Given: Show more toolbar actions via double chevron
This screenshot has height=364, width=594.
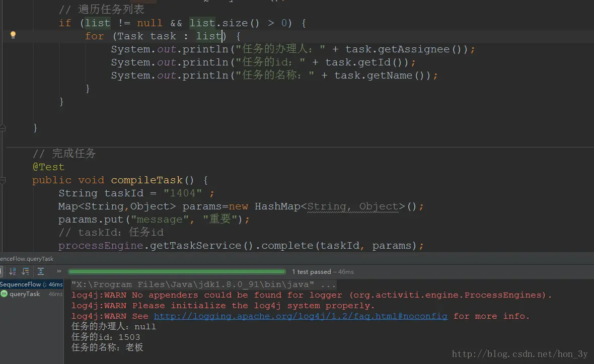Looking at the screenshot, I should (59, 271).
